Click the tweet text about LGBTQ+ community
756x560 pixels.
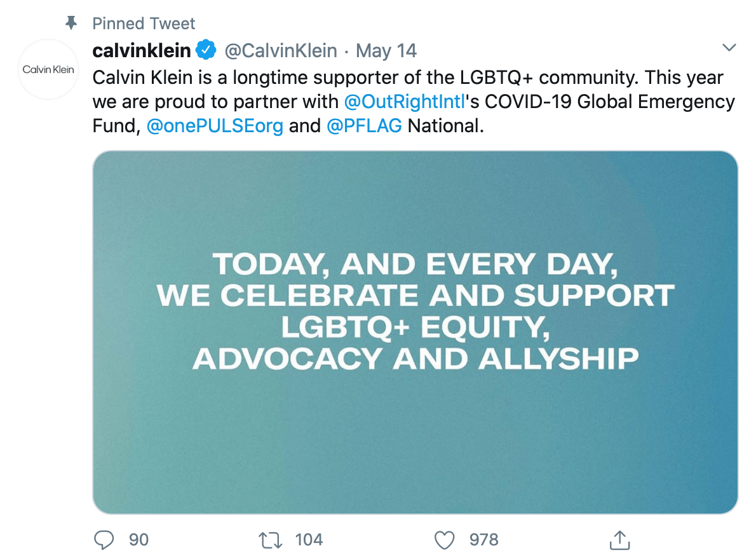414,102
